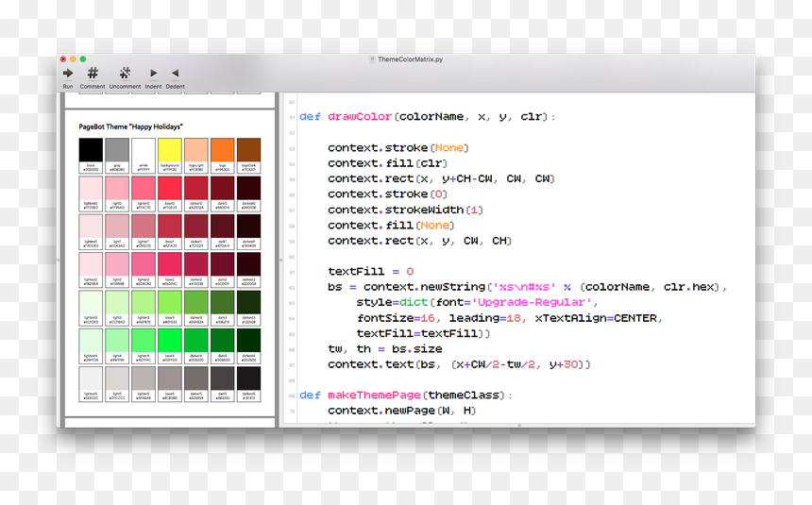Click the 'def drawColor' function line
812x505 pixels.
(x=427, y=117)
